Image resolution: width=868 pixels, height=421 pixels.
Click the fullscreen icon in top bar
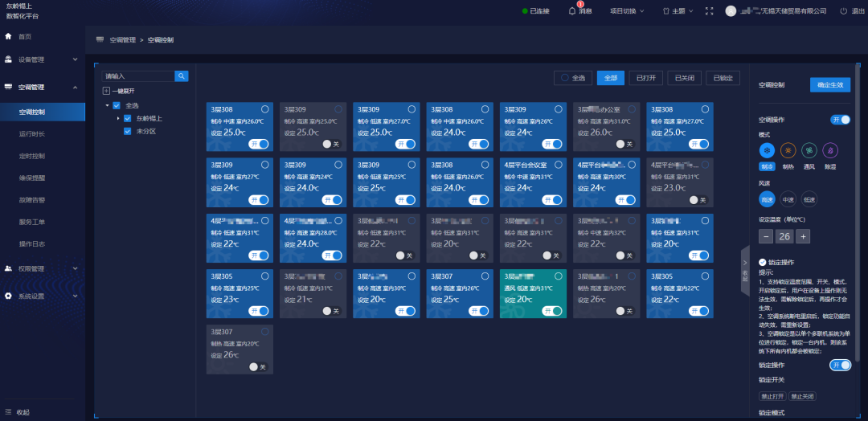pyautogui.click(x=709, y=11)
